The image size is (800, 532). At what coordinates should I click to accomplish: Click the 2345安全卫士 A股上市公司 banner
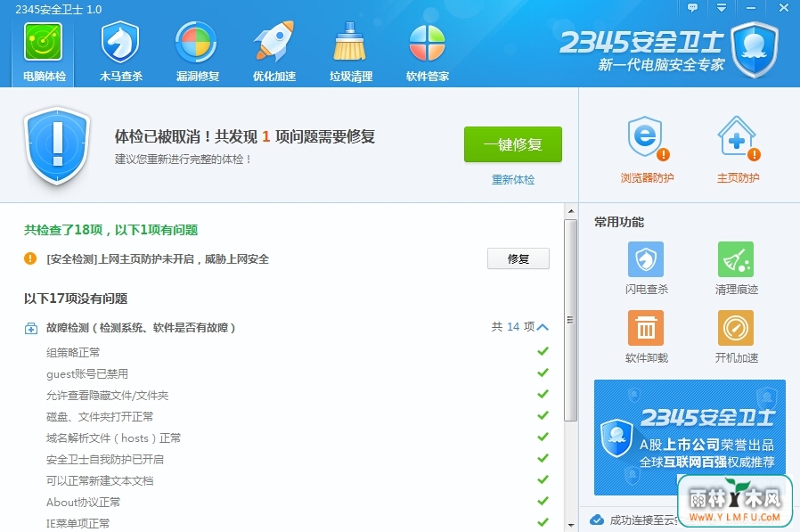[x=690, y=437]
